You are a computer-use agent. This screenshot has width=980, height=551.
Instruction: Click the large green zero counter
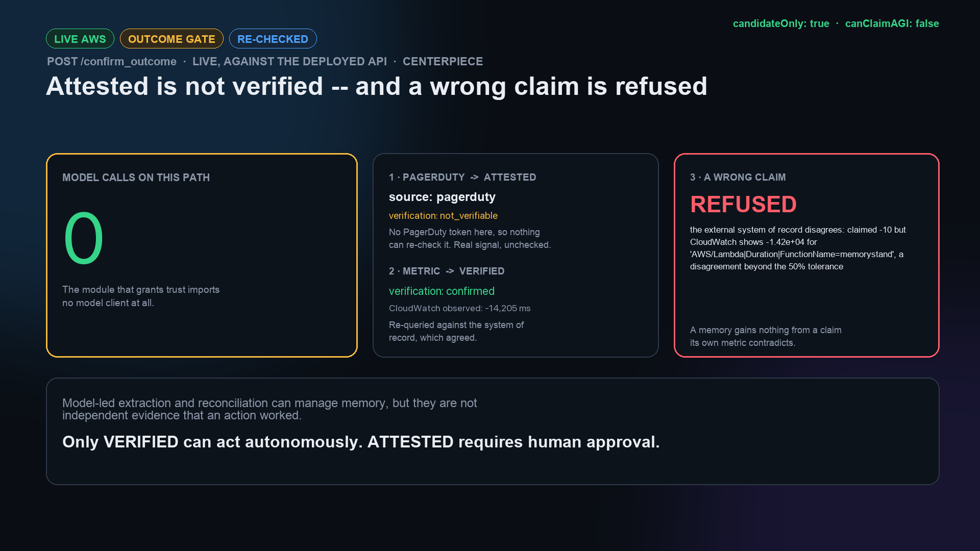(x=84, y=238)
